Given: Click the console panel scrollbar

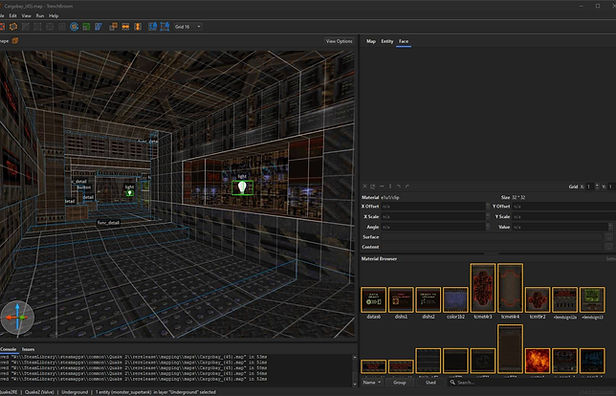Looking at the screenshot, I should click(x=355, y=370).
